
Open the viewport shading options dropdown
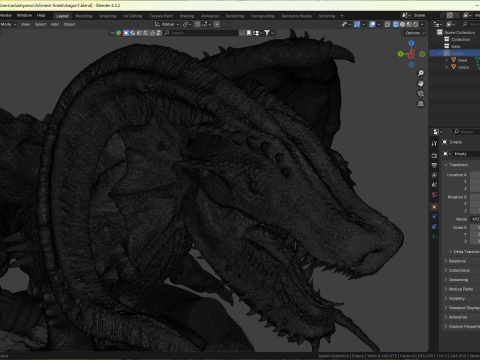[422, 24]
